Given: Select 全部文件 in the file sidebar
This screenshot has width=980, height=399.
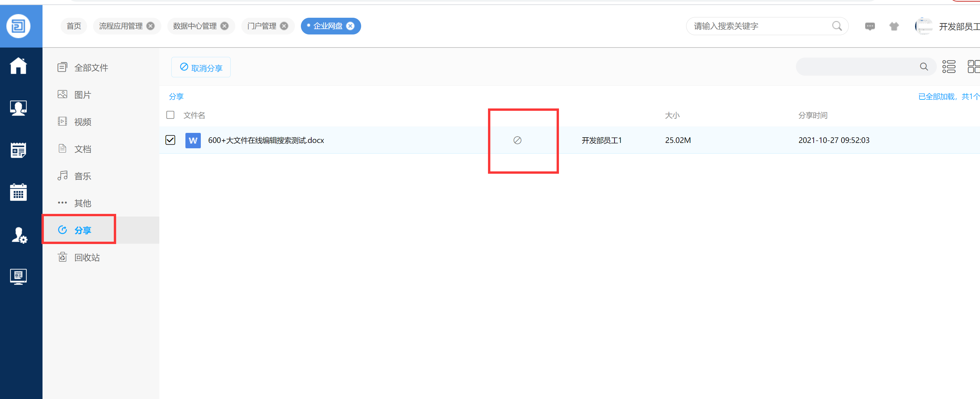Looking at the screenshot, I should tap(91, 68).
